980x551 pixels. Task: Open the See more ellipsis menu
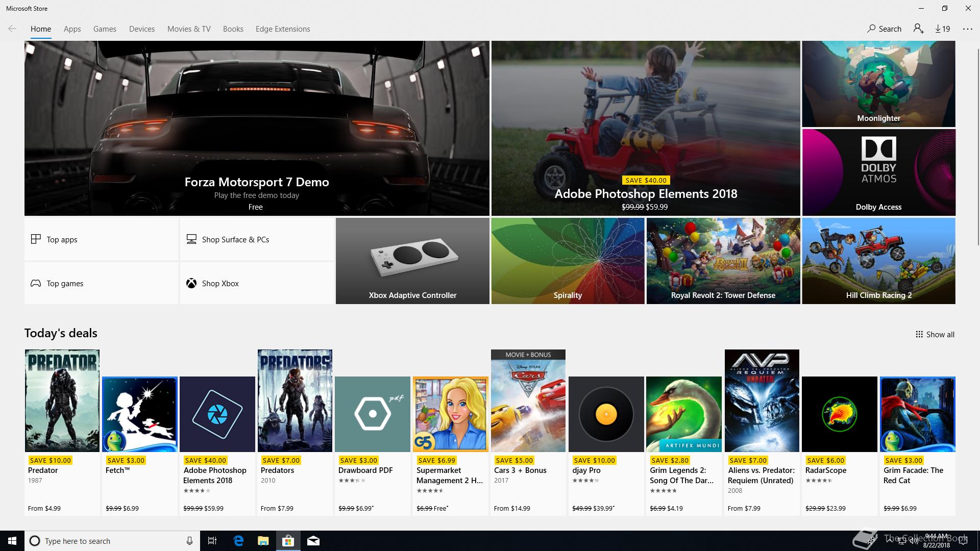[x=968, y=29]
